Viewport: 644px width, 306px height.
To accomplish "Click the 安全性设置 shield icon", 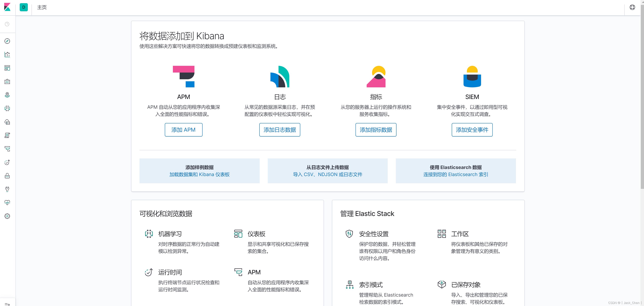I will (x=349, y=234).
